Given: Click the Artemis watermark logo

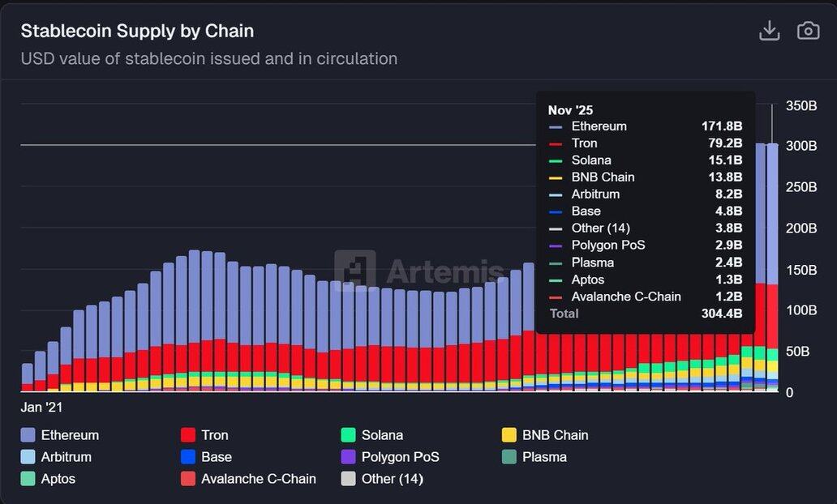Looking at the screenshot, I should (x=355, y=270).
